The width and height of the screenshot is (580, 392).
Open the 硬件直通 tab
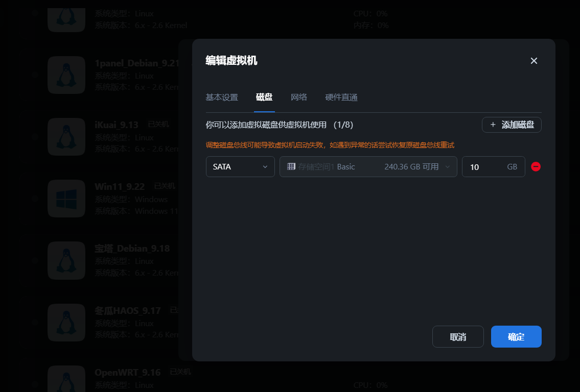pyautogui.click(x=341, y=97)
